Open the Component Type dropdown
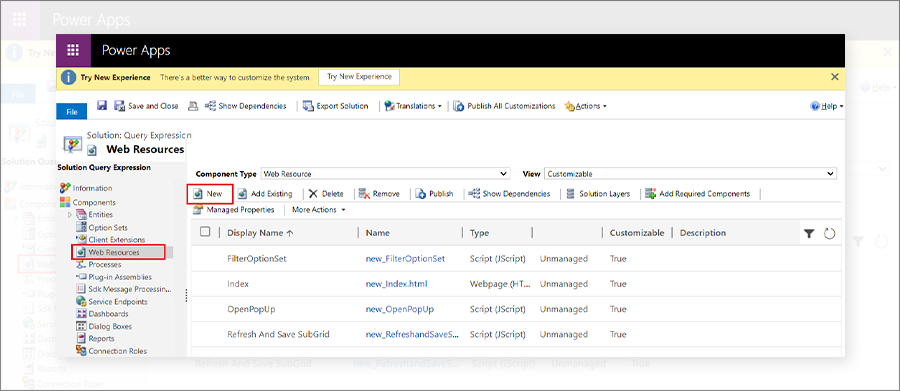The height and width of the screenshot is (391, 900). (x=385, y=173)
